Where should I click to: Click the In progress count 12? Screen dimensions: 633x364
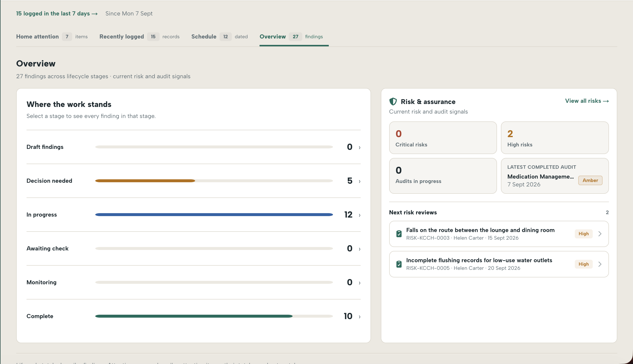pyautogui.click(x=348, y=214)
